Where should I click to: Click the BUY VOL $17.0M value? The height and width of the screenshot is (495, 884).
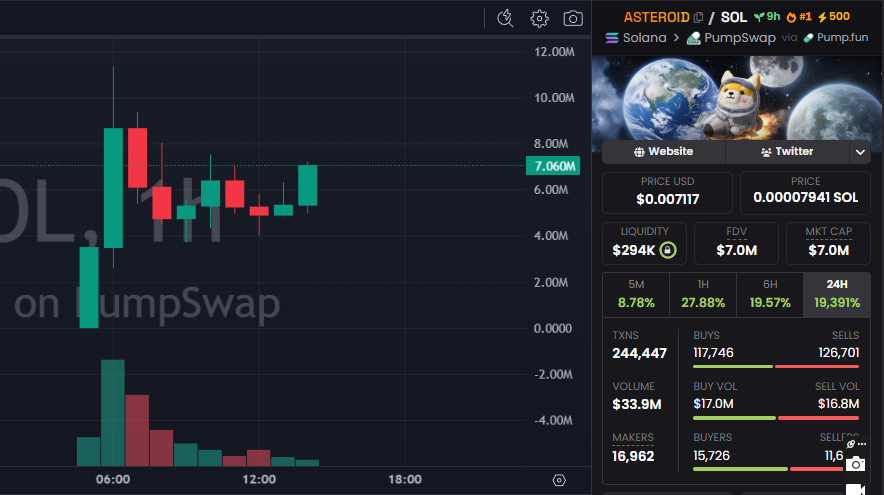[713, 404]
